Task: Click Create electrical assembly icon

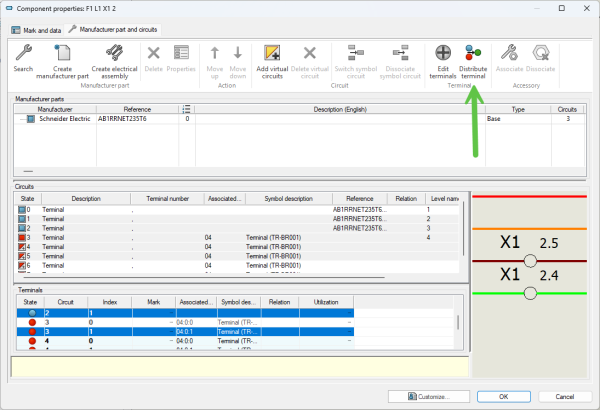Action: [x=113, y=53]
